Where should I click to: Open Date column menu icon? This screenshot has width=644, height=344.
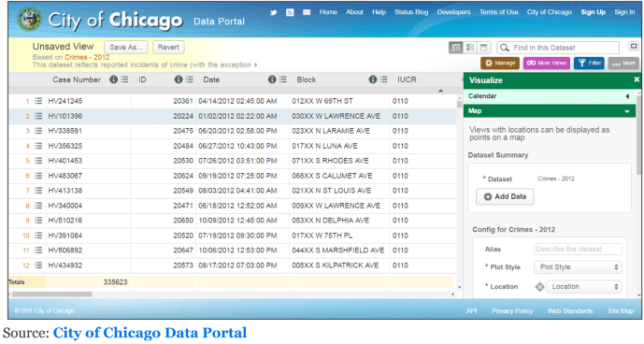(x=283, y=79)
